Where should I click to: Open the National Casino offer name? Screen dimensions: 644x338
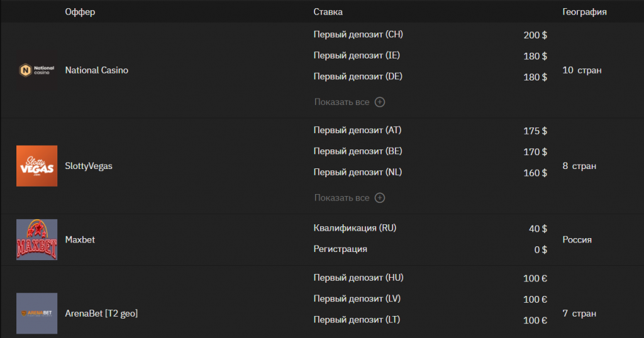pos(96,70)
